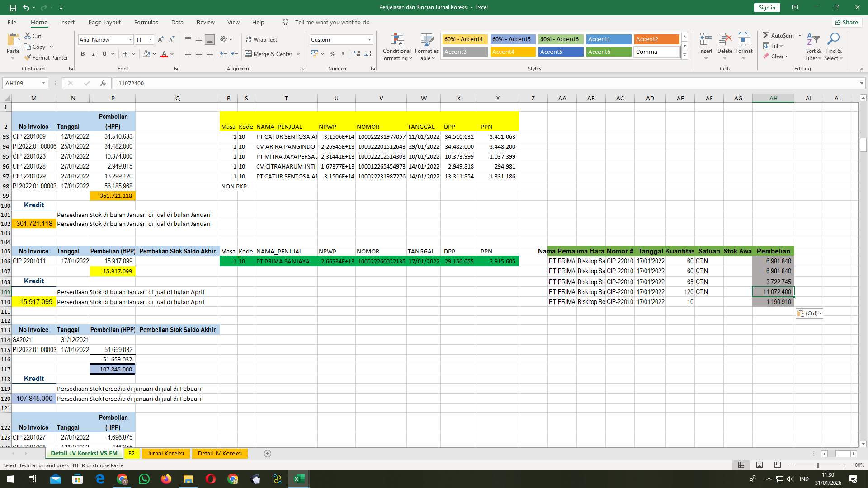Click the Sign in button
Image resolution: width=868 pixels, height=488 pixels.
766,7
